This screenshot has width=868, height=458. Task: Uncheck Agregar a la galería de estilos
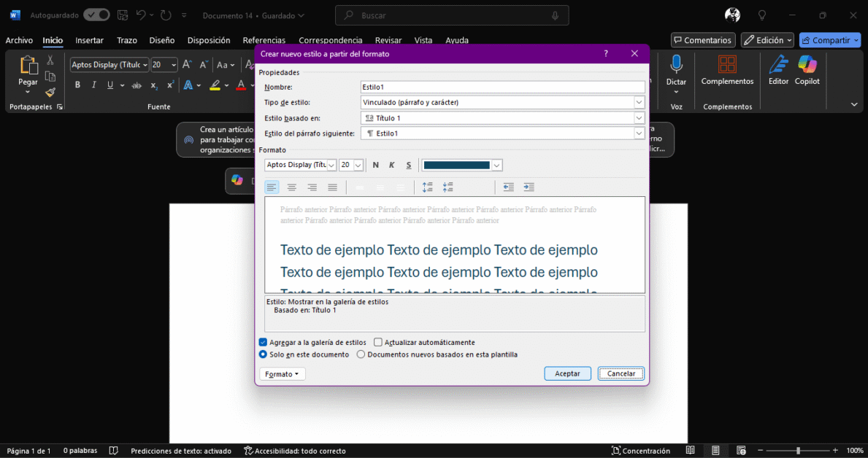(x=262, y=341)
